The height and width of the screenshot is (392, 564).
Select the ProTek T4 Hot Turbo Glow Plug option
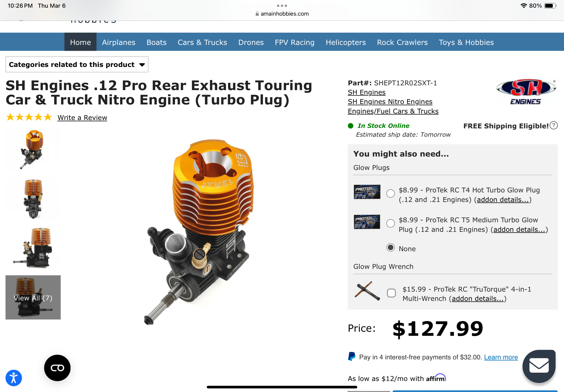tap(390, 194)
